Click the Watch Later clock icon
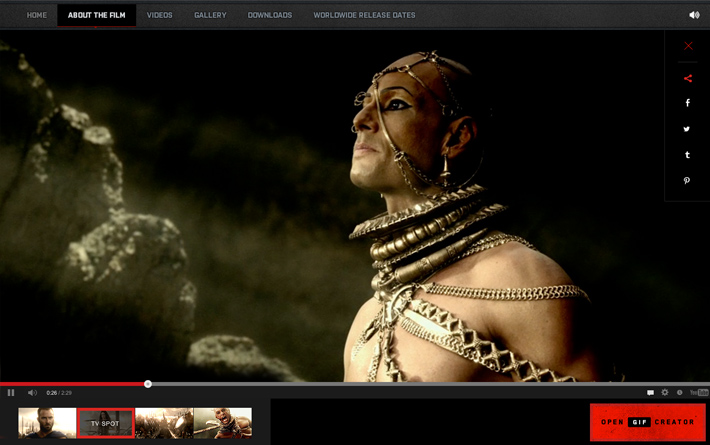710x445 pixels. coord(680,392)
